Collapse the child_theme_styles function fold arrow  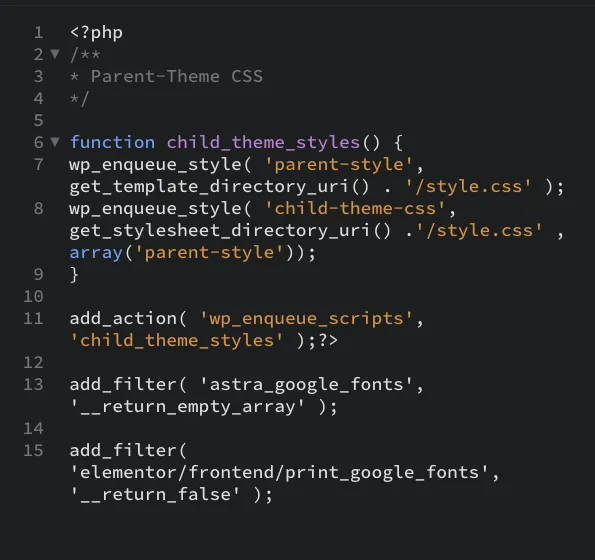tap(55, 142)
